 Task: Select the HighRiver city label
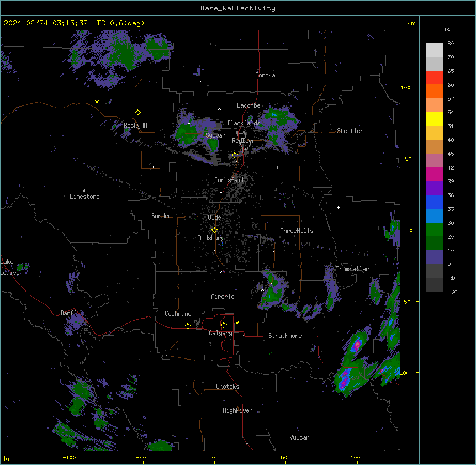point(237,410)
